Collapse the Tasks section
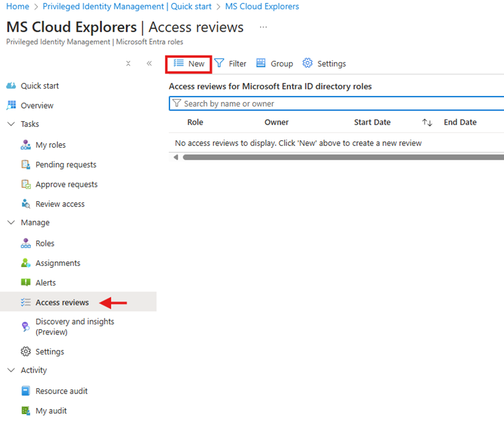This screenshot has height=424, width=504. coord(11,124)
